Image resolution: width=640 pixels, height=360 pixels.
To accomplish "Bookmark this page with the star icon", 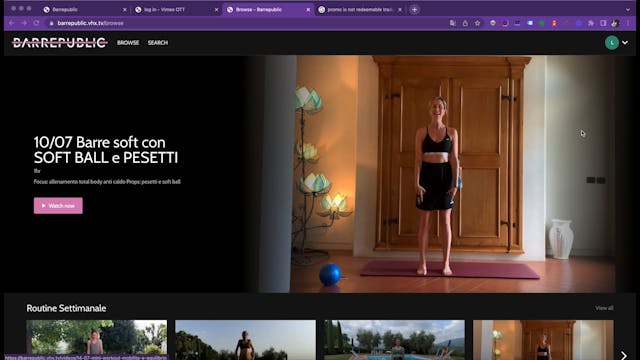I will 477,23.
